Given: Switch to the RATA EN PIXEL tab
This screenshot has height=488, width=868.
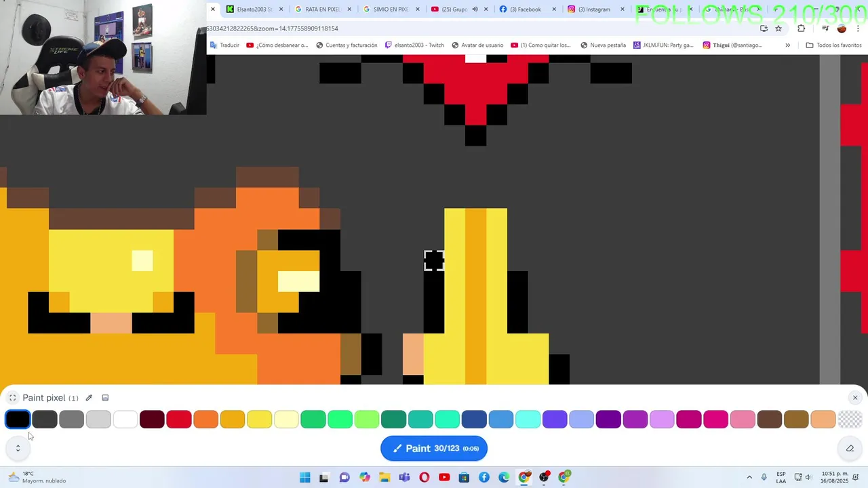Looking at the screenshot, I should pyautogui.click(x=323, y=9).
